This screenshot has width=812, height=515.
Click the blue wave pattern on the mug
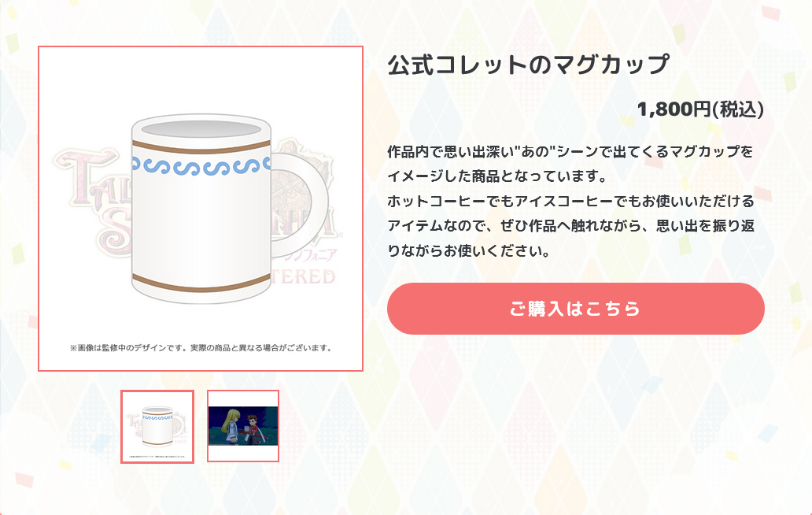pos(201,166)
